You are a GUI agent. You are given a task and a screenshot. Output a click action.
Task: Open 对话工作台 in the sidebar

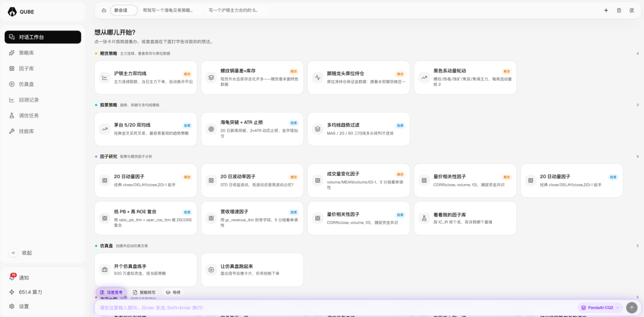43,37
